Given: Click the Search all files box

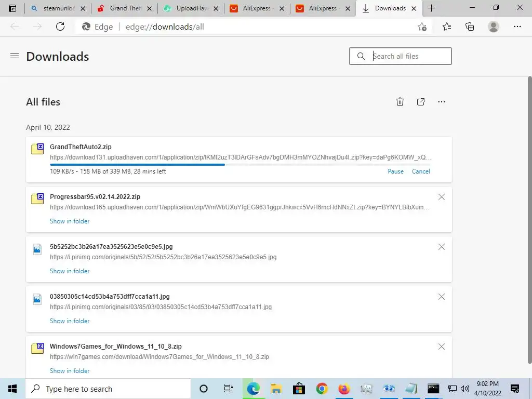Looking at the screenshot, I should tap(401, 56).
